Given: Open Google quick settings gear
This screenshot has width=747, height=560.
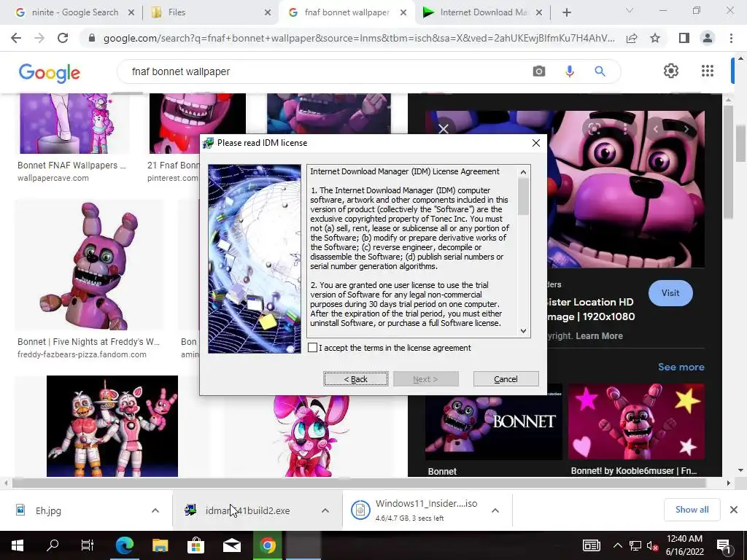Looking at the screenshot, I should click(x=671, y=71).
